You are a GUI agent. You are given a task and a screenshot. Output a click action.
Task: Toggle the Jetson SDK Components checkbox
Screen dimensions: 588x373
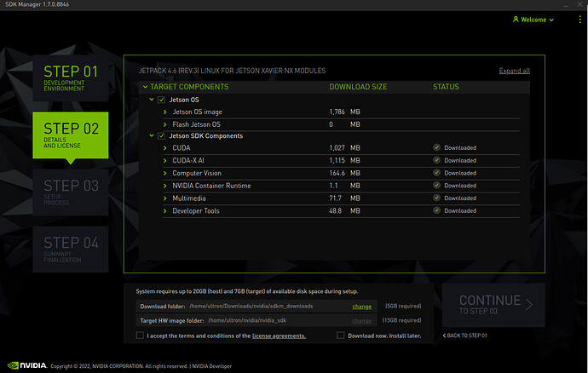tap(161, 135)
